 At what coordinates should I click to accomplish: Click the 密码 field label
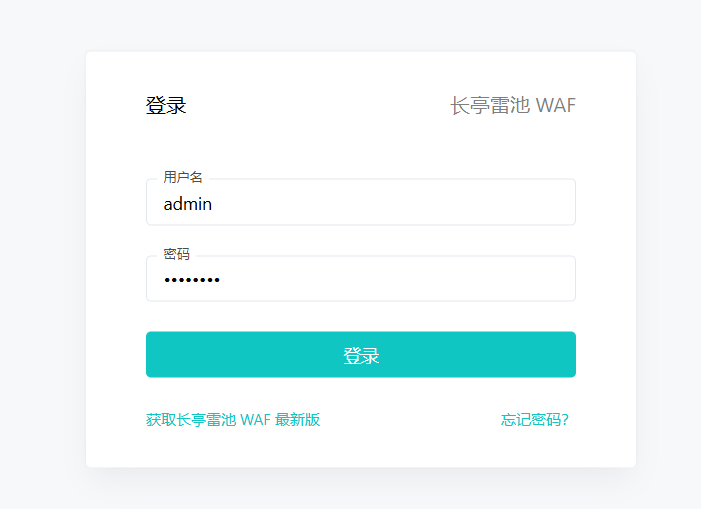click(x=176, y=254)
